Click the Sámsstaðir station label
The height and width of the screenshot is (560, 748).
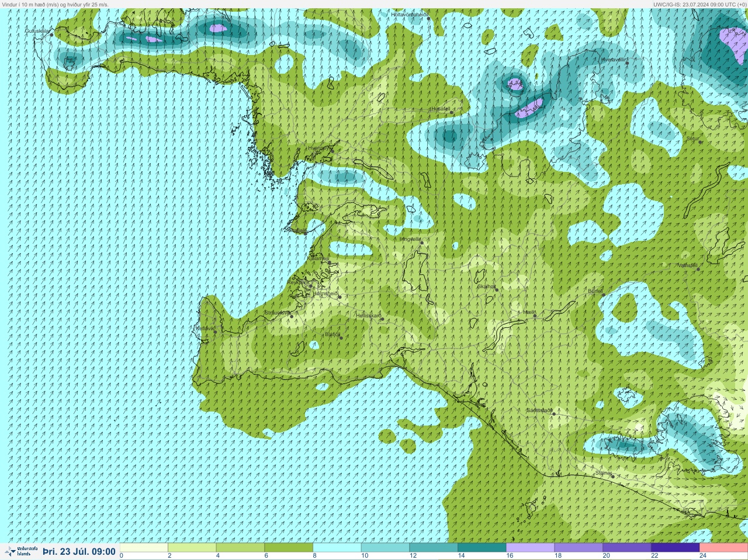(539, 410)
